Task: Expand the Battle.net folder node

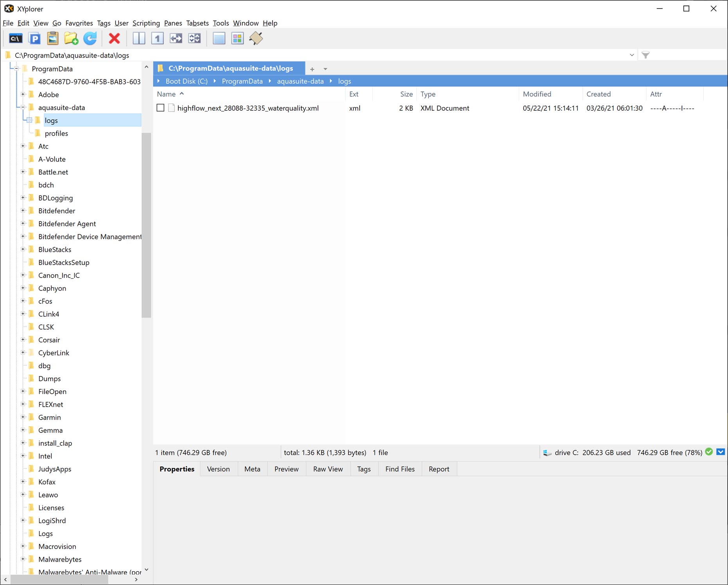Action: (x=23, y=172)
